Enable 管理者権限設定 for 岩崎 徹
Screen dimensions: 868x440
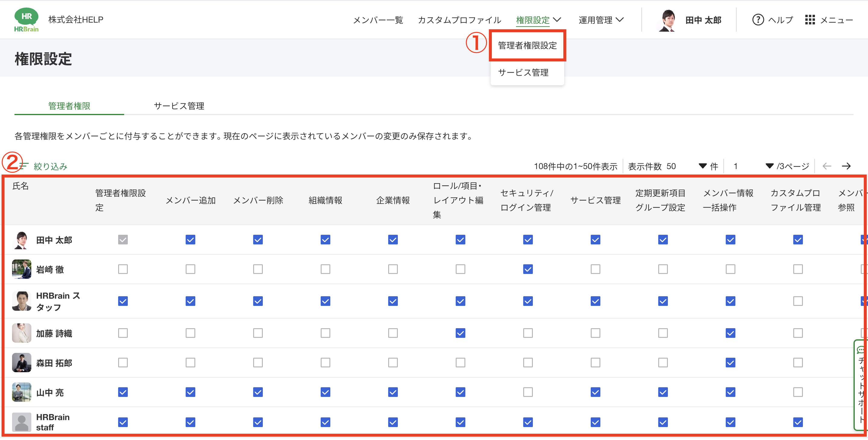[123, 269]
